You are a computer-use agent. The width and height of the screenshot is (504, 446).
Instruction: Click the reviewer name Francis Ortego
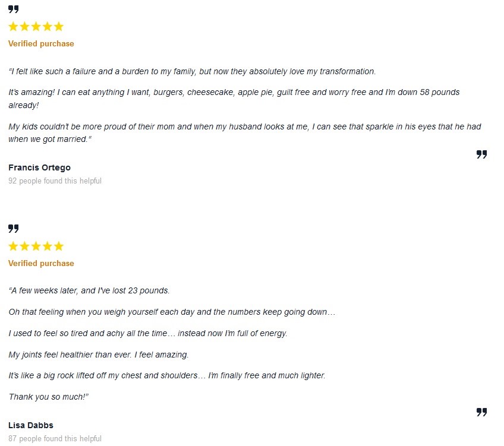(x=39, y=167)
